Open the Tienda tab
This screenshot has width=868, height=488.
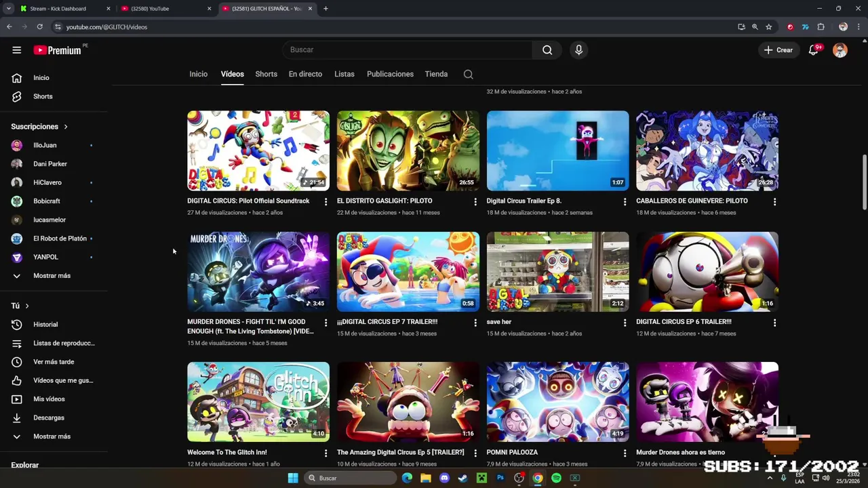coord(436,74)
